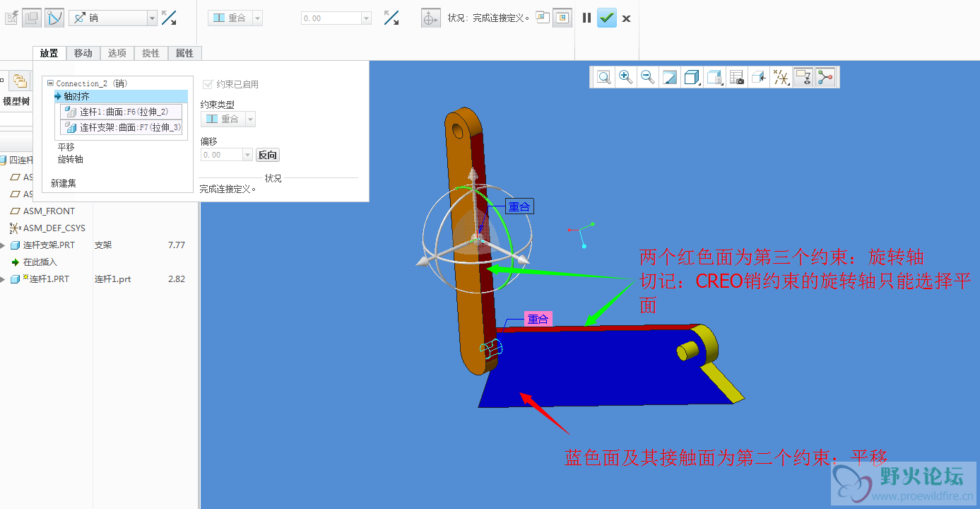The image size is (980, 509).
Task: Click the 3D dragger center on the link
Action: pyautogui.click(x=475, y=240)
